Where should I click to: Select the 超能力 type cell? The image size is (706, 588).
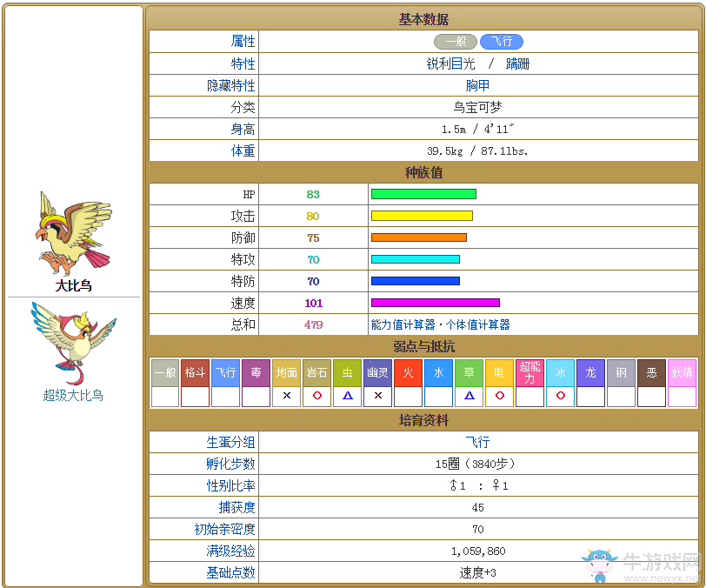[530, 372]
